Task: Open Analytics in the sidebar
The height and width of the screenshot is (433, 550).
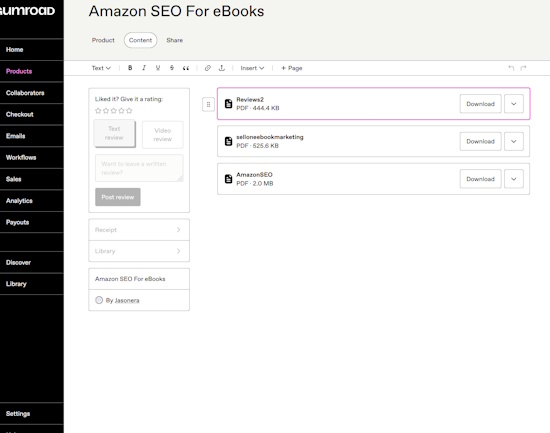Action: (19, 201)
